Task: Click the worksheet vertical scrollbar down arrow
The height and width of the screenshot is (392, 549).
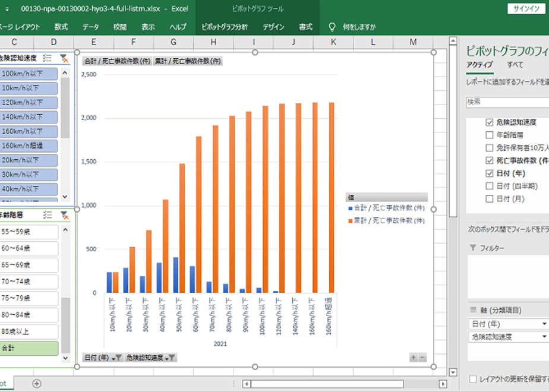Action: [x=453, y=372]
